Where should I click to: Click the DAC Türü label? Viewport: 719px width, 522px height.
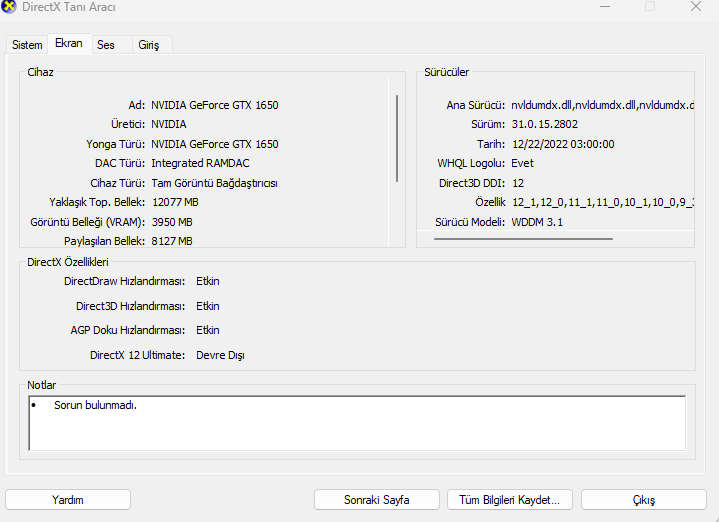tap(120, 163)
